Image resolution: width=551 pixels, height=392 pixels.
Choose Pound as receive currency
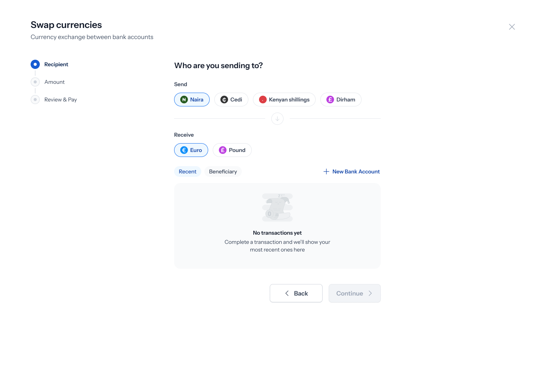(232, 150)
